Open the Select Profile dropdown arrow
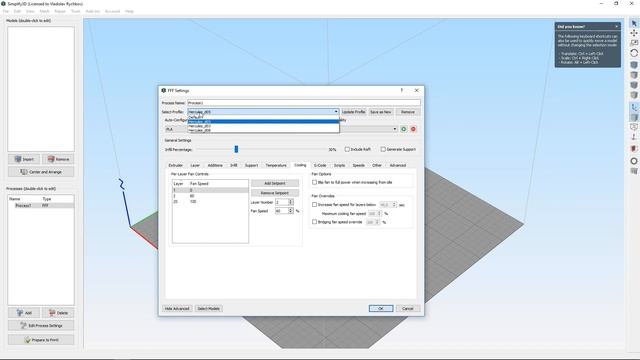Image resolution: width=640 pixels, height=360 pixels. [336, 112]
